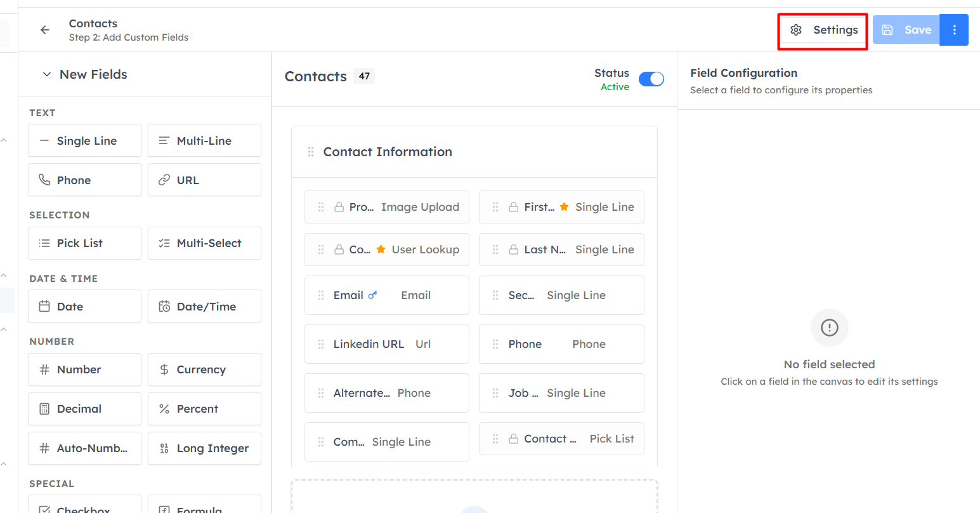Viewport: 980px width, 513px height.
Task: Select the Profile Image Upload field
Action: click(x=387, y=207)
